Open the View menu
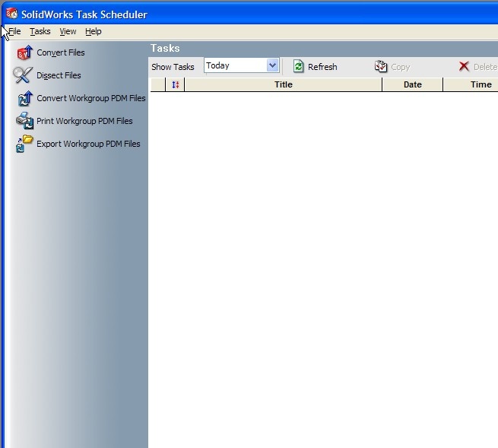The image size is (498, 448). pyautogui.click(x=68, y=31)
